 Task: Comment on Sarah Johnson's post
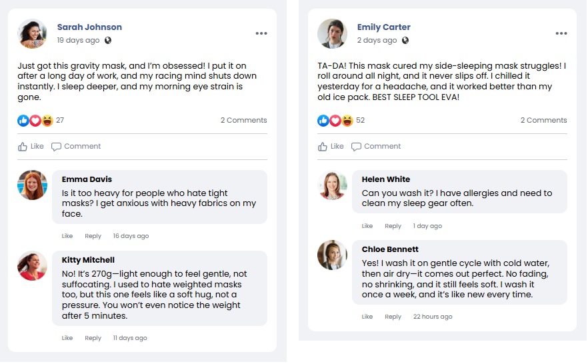coord(76,147)
